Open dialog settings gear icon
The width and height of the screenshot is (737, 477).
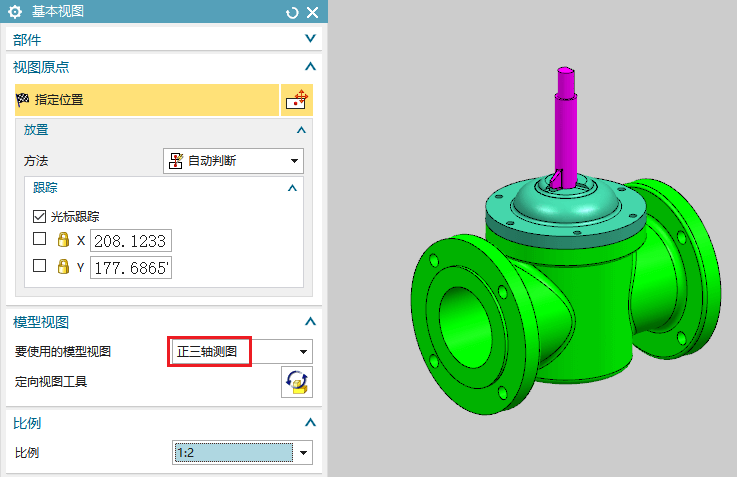point(15,12)
